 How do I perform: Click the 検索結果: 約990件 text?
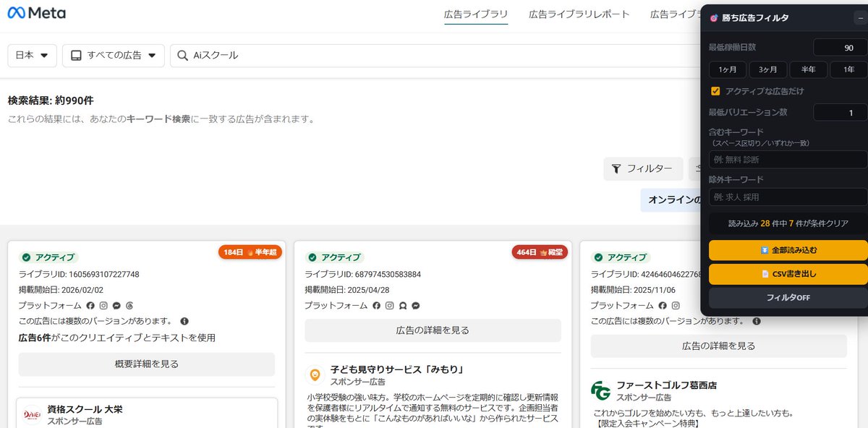(x=51, y=100)
